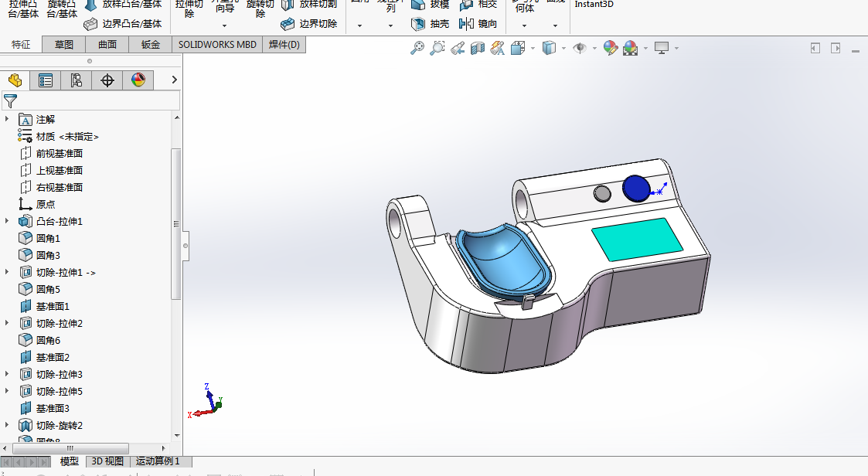868x476 pixels.
Task: Click the View Settings monitor icon
Action: tap(662, 48)
